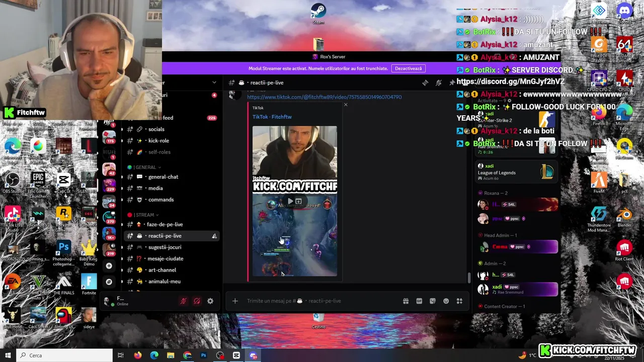This screenshot has width=644, height=362.
Task: Open Windows Start menu
Action: point(8,355)
